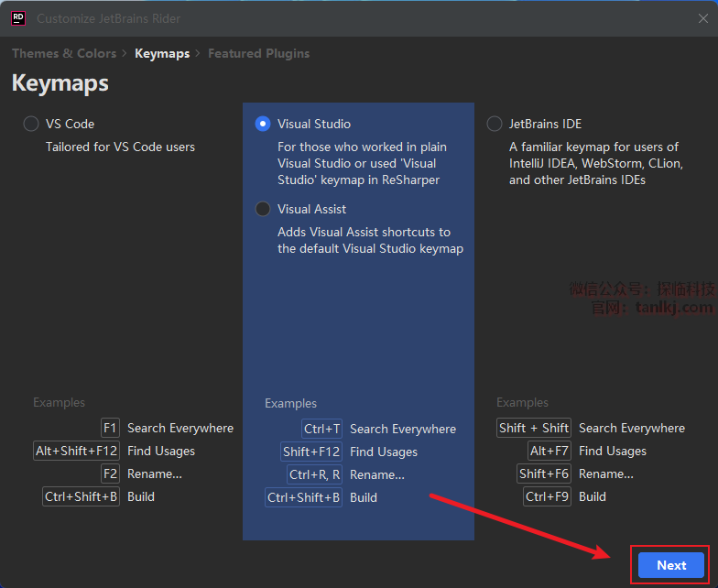
Task: Choose the Visual Studio keymap option
Action: 263,124
